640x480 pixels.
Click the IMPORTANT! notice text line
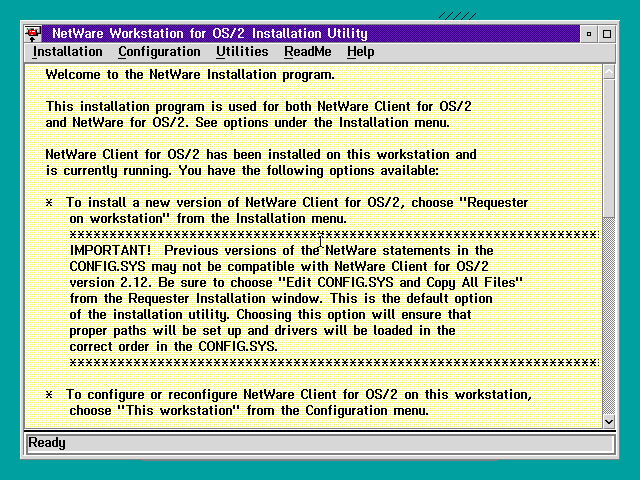click(281, 250)
